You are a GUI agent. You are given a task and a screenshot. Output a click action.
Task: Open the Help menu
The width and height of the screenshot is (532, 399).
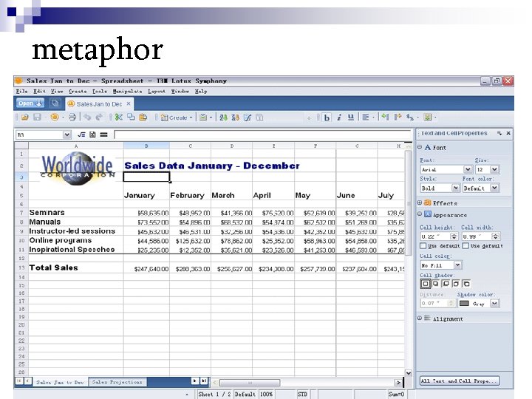pos(201,92)
